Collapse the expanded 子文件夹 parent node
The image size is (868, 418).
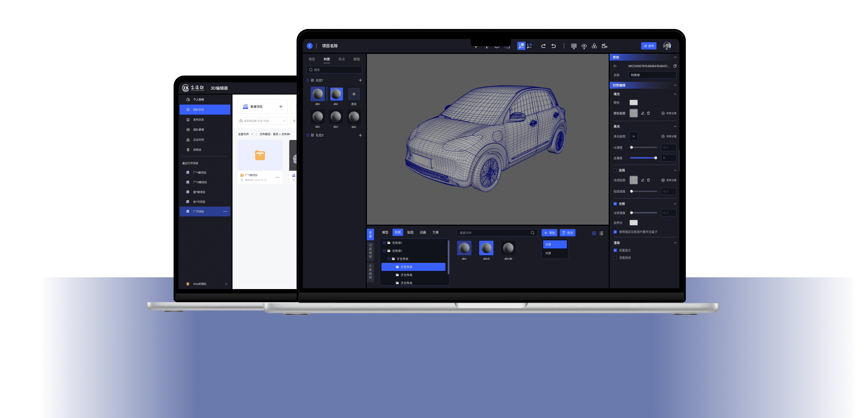tap(388, 259)
